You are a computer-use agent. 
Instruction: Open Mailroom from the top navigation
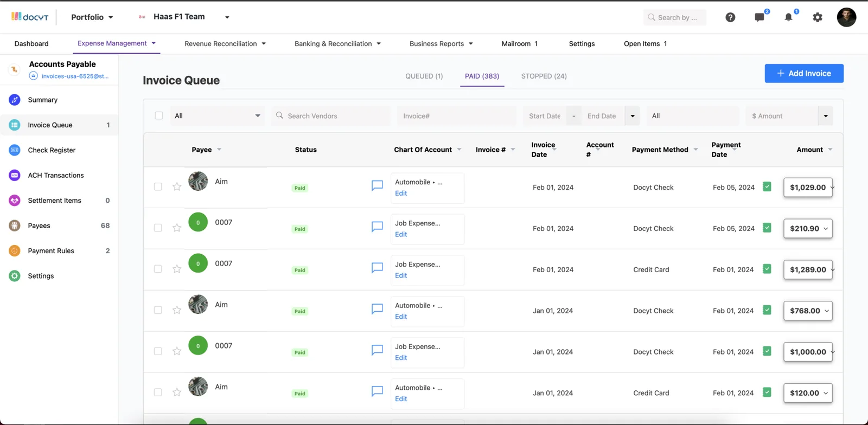coord(520,43)
